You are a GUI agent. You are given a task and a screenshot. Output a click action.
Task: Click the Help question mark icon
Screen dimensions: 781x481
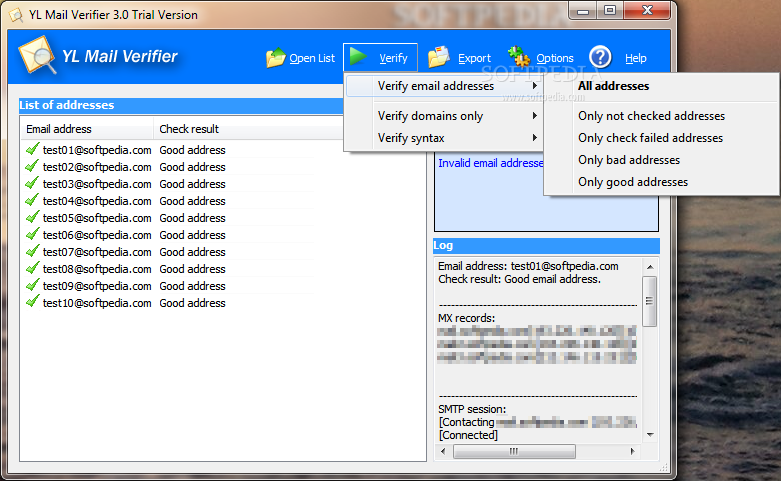click(x=600, y=57)
